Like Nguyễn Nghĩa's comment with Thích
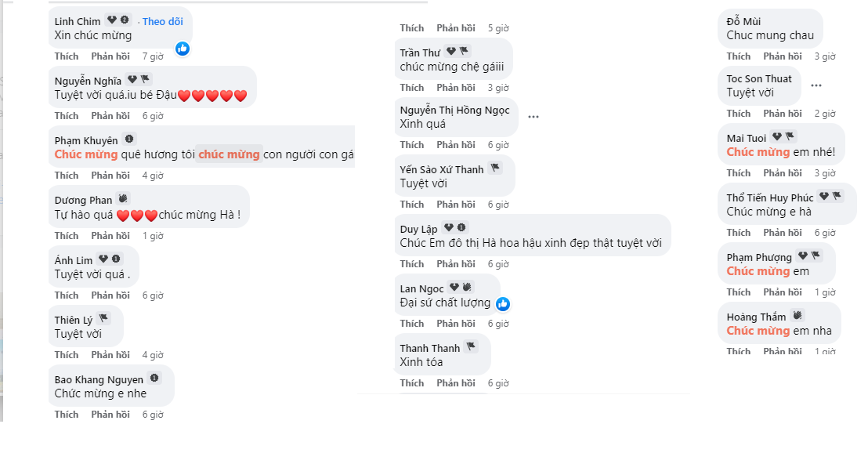 [x=67, y=116]
